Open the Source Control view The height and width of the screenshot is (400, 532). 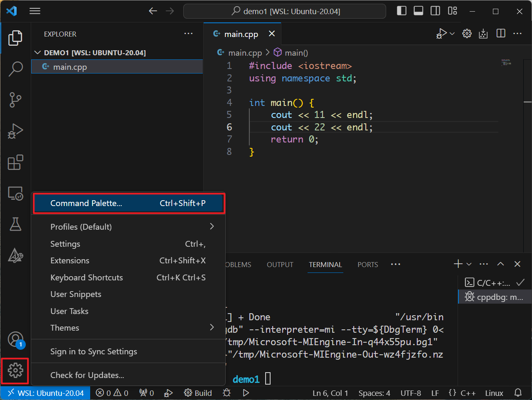click(15, 100)
